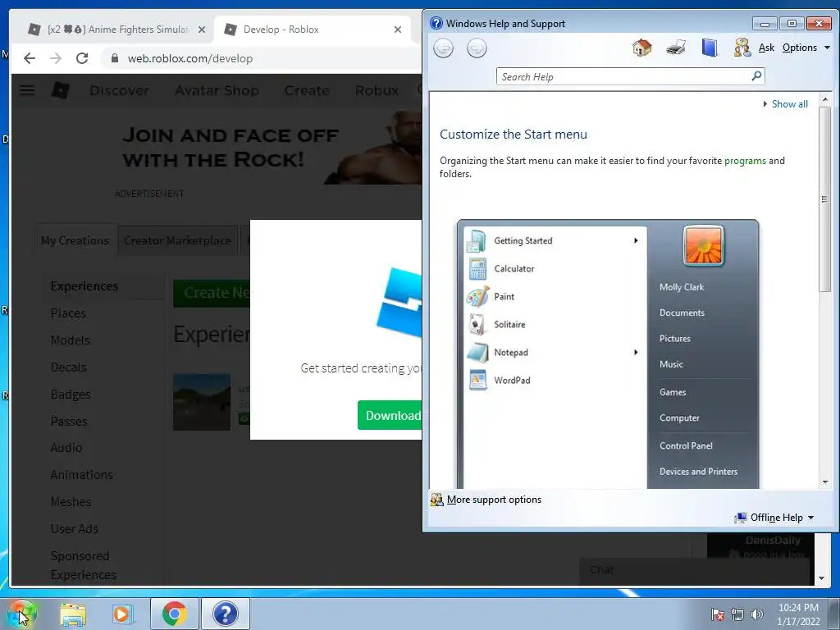Click the Action Center flag icon
The height and width of the screenshot is (630, 840).
(717, 614)
